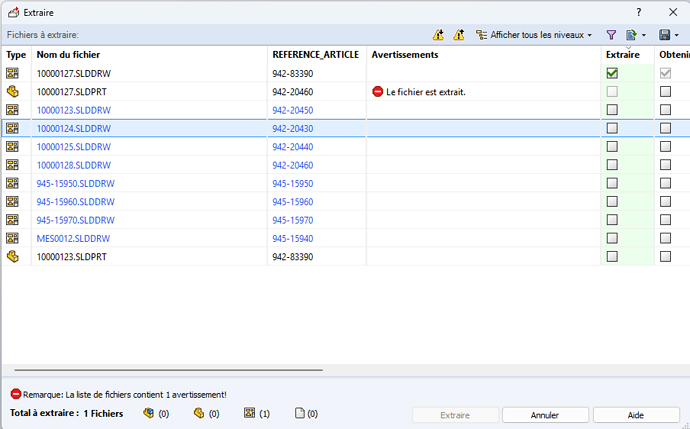Select file name 945-15950.SLDDRW
This screenshot has width=690, height=429.
point(75,183)
